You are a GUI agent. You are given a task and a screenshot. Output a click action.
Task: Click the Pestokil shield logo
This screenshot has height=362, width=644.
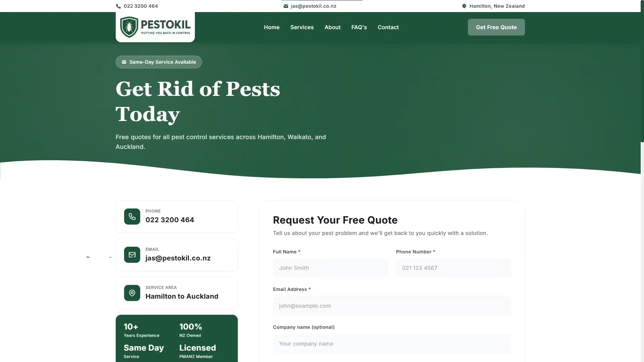(x=129, y=27)
